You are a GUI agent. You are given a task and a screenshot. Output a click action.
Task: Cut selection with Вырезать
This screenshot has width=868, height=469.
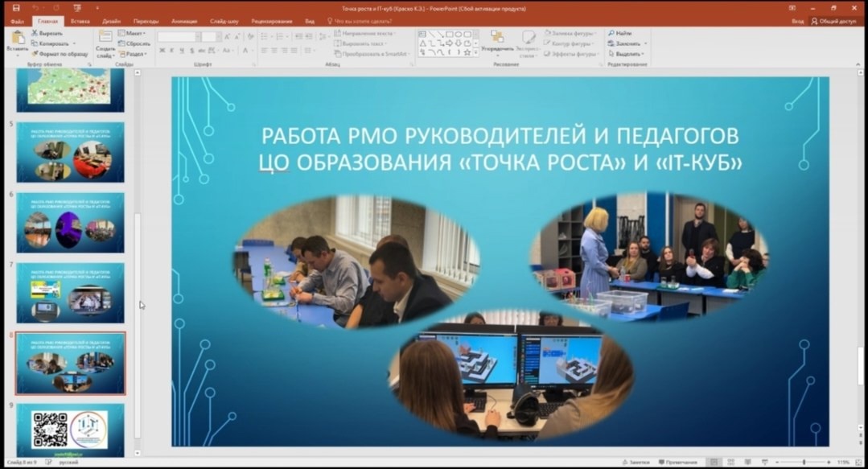(x=47, y=33)
